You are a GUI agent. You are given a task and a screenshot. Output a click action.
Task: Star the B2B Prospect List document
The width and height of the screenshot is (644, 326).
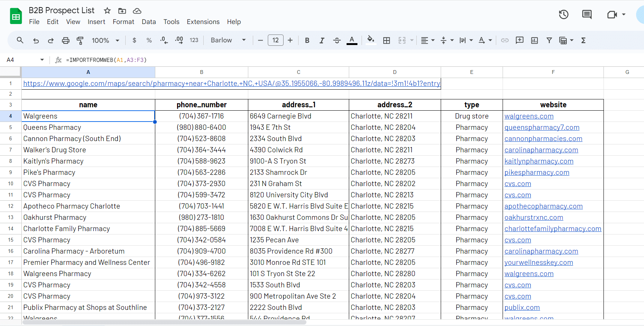107,11
